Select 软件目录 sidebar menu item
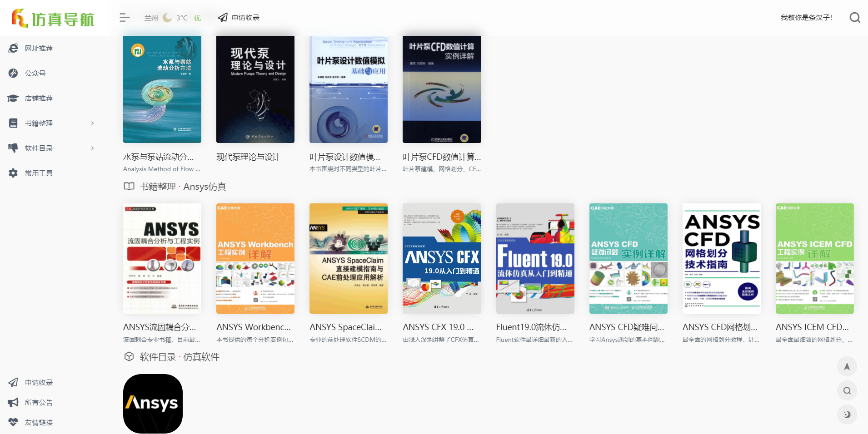This screenshot has width=868, height=434. (39, 148)
